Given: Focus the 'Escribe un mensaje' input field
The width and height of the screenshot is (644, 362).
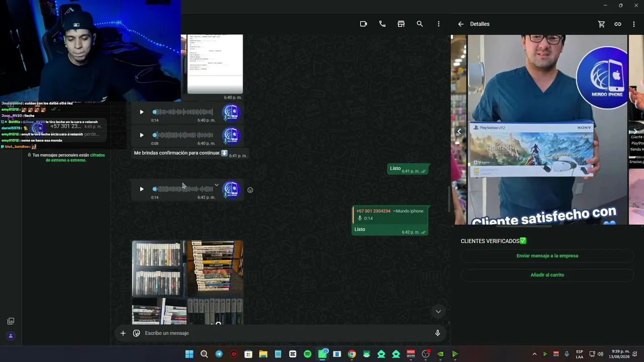Looking at the screenshot, I should click(x=287, y=333).
